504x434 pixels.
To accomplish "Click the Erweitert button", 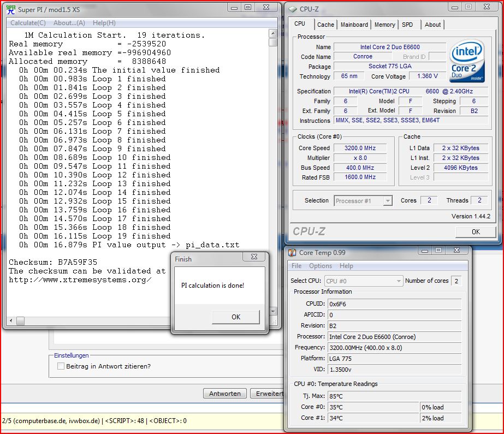I will (268, 394).
